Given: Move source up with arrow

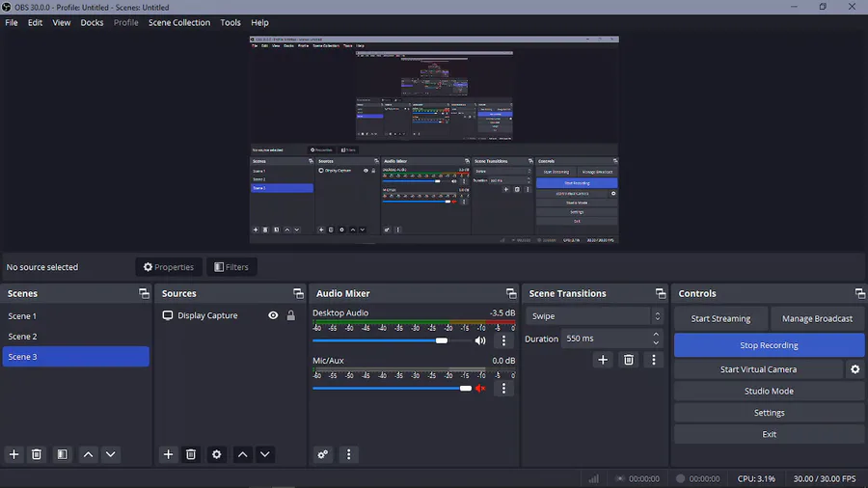Looking at the screenshot, I should (242, 454).
